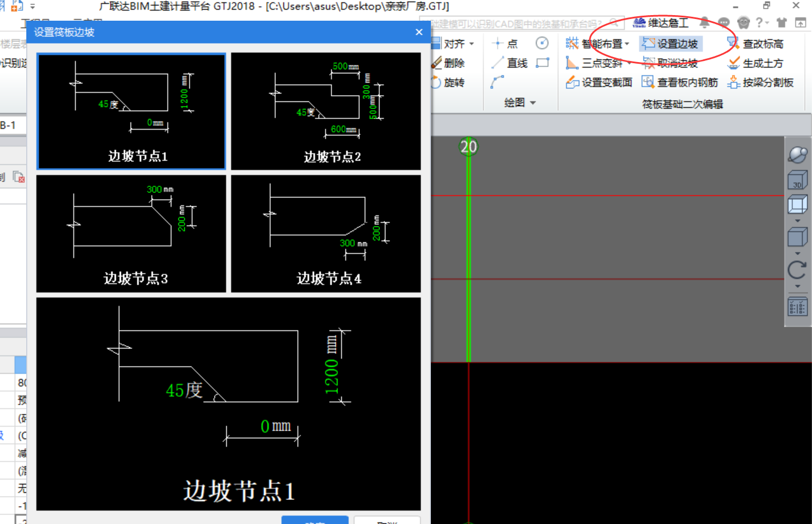Click 设置变截面 in the ribbon
The width and height of the screenshot is (812, 524).
coord(599,83)
